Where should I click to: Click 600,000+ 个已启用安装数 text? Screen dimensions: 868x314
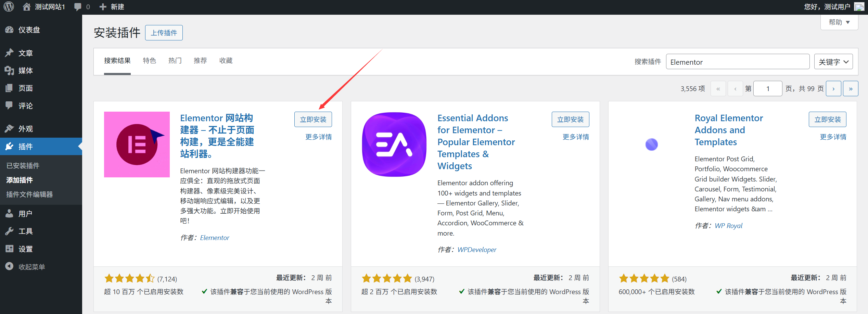pos(656,292)
